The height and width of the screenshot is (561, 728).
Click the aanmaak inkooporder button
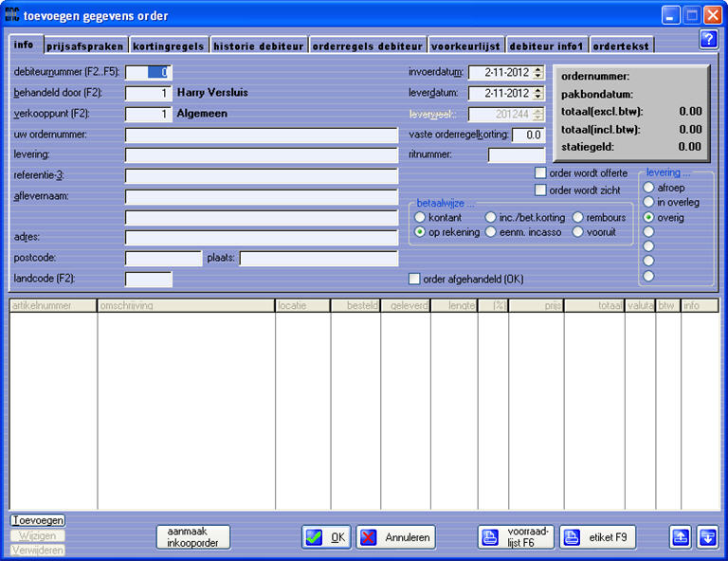(192, 537)
